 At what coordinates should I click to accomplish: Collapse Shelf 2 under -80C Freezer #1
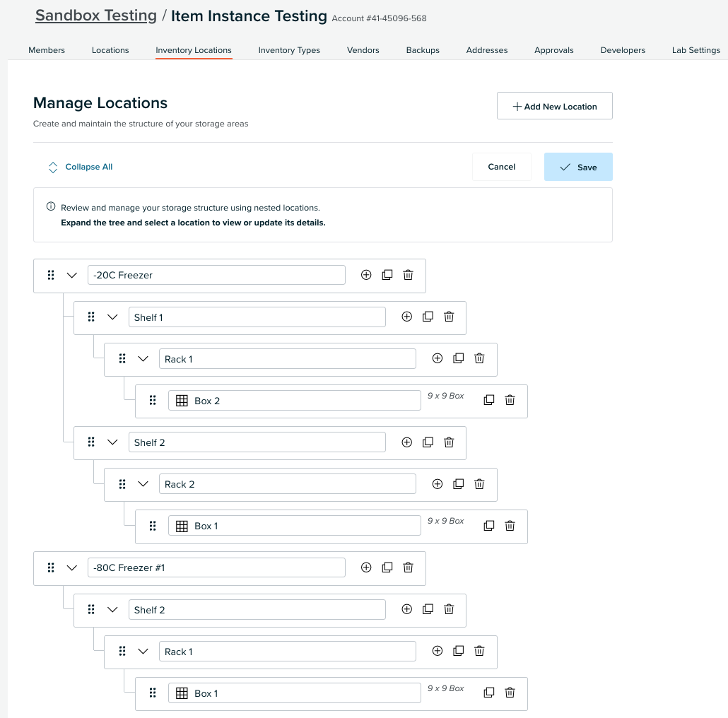point(112,609)
